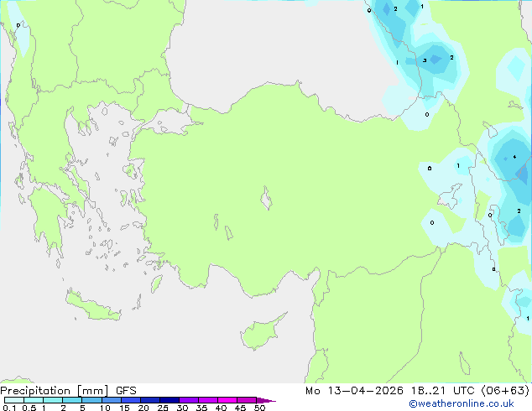Click the above-50 arrow tip of legend
This screenshot has height=411, width=532.
(266, 400)
